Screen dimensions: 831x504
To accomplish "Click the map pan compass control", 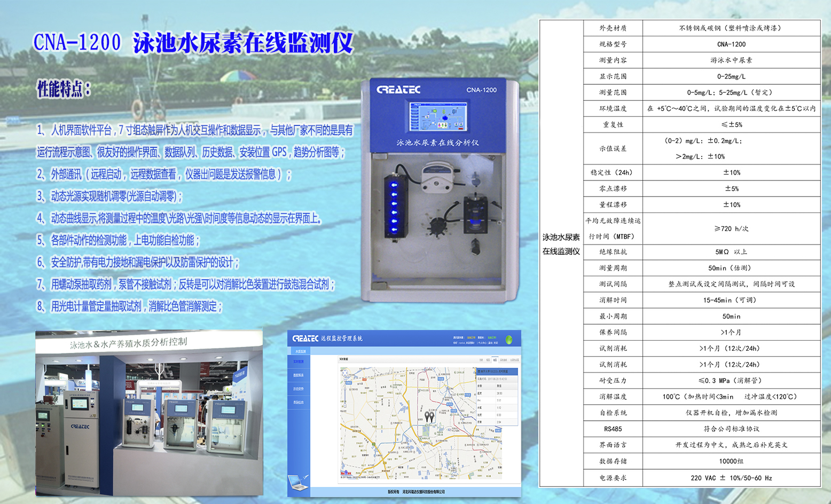I will [x=346, y=373].
